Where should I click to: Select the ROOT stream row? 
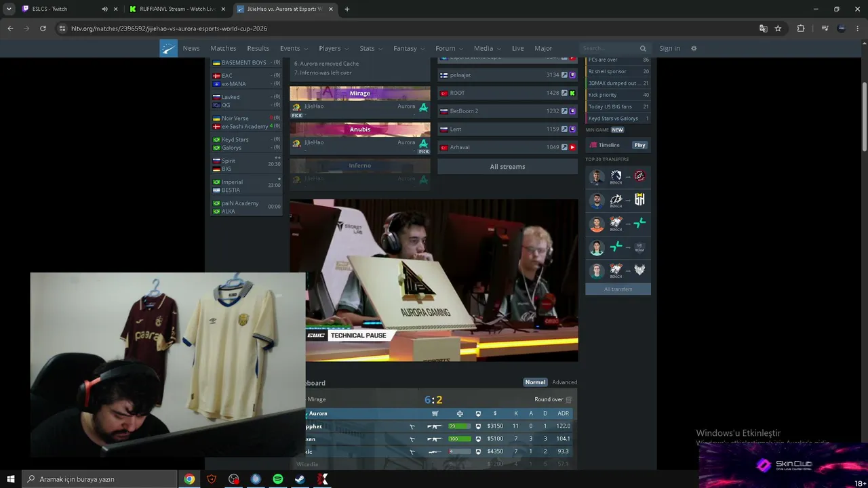[507, 93]
